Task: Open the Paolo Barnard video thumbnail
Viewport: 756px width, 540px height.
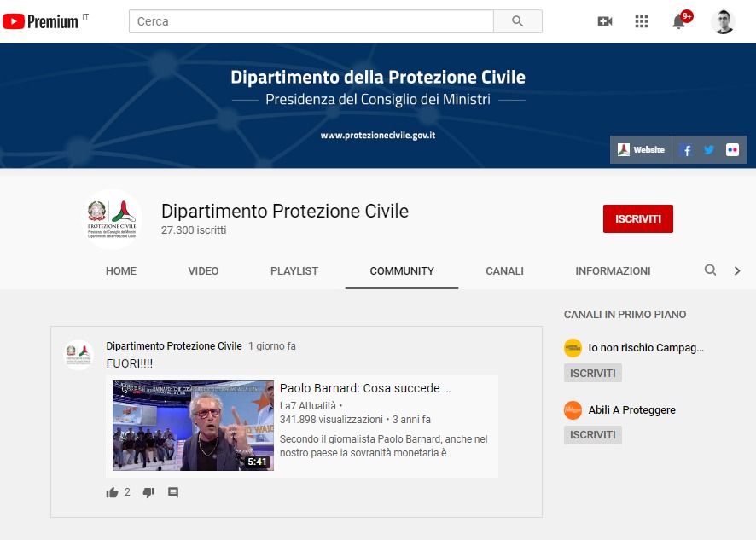Action: coord(193,426)
